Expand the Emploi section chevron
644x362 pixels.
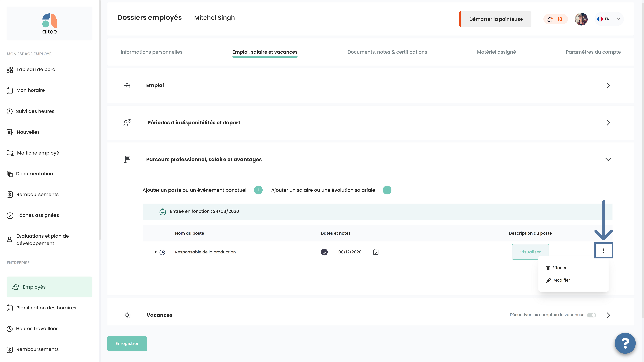click(608, 86)
